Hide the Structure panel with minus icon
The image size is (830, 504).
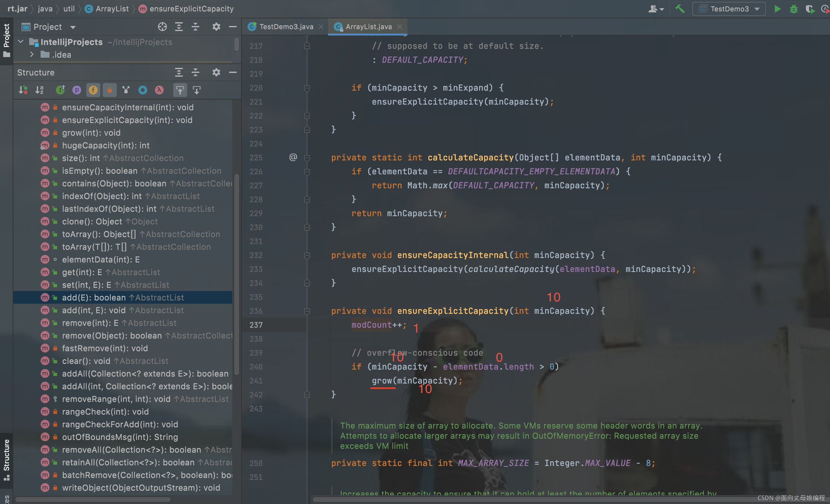233,72
